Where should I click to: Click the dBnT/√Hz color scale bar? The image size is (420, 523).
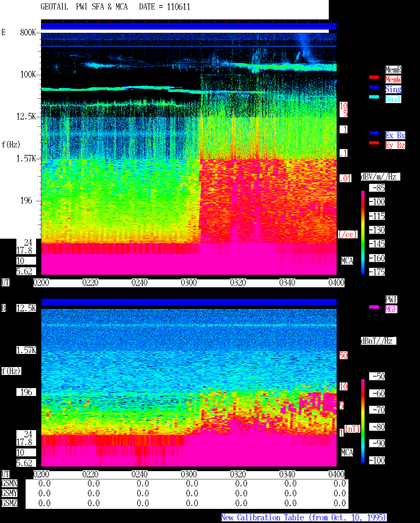point(363,421)
